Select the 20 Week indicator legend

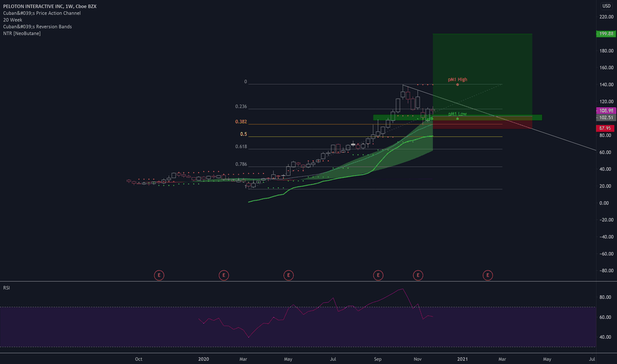click(13, 20)
